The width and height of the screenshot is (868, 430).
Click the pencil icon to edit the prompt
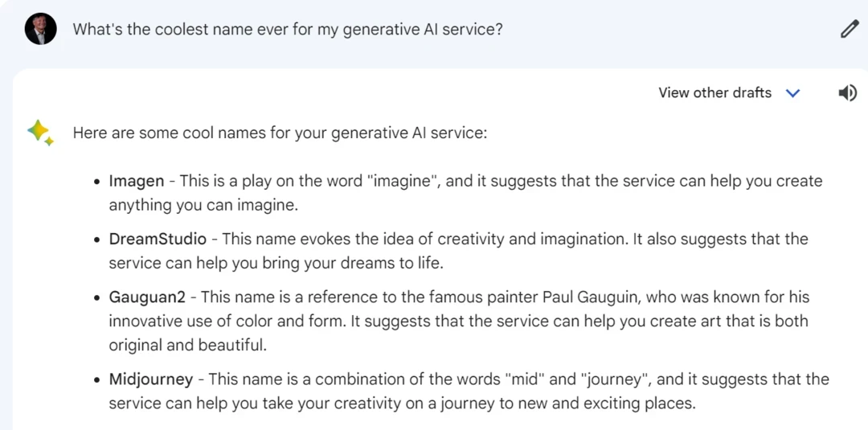click(850, 30)
